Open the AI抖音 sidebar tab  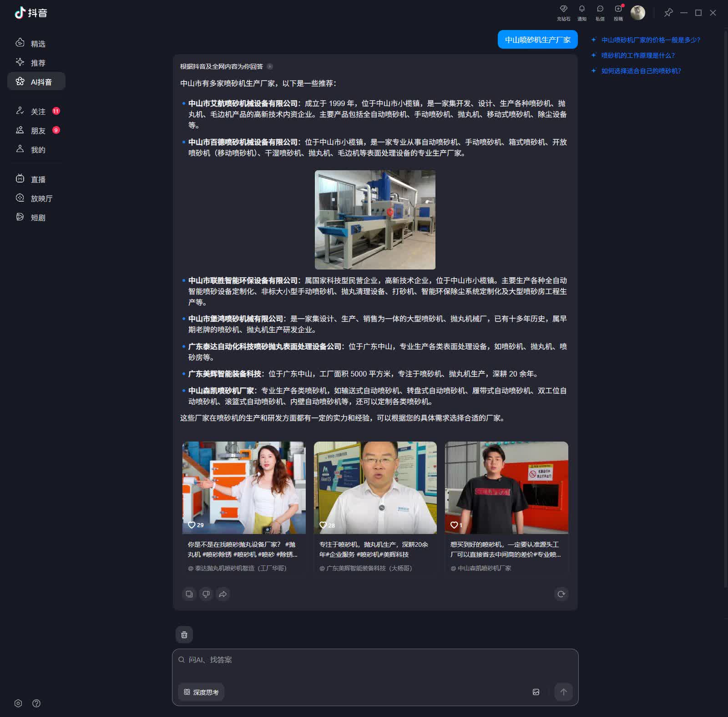36,81
